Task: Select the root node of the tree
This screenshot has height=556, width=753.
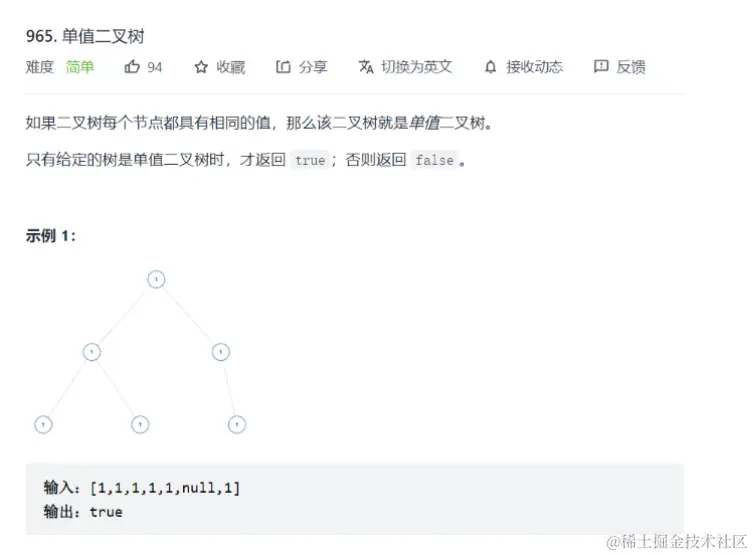Action: click(x=156, y=279)
